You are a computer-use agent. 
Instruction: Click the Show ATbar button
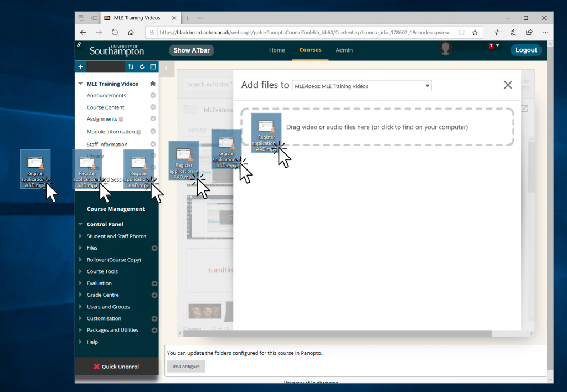point(191,50)
